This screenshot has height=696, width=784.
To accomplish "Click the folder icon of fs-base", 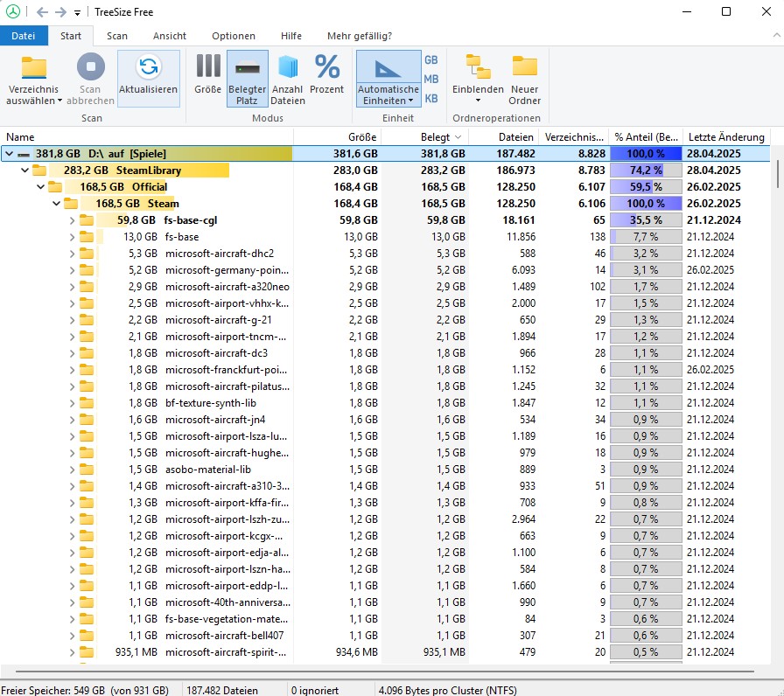I will pyautogui.click(x=87, y=237).
